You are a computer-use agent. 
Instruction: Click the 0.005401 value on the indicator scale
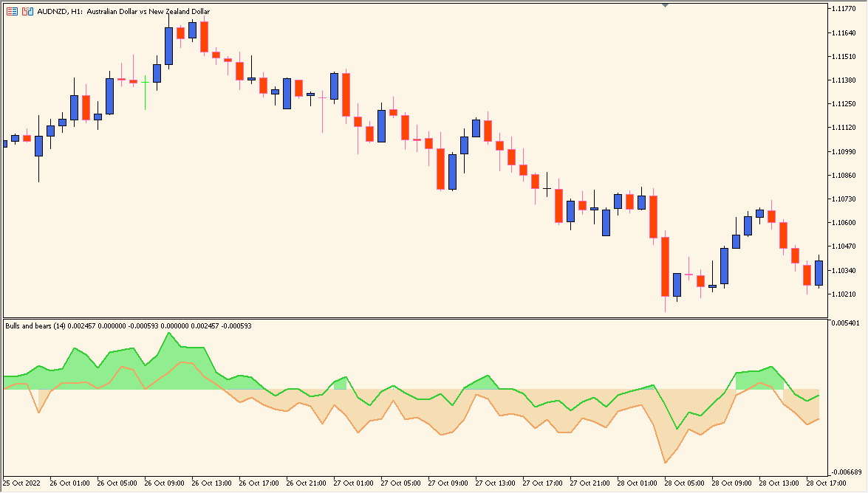point(847,322)
